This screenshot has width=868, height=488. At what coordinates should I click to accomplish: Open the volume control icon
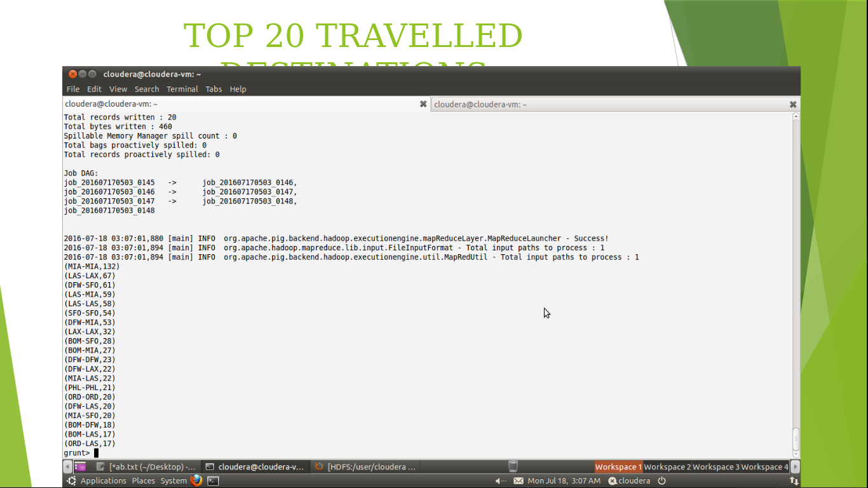click(501, 481)
